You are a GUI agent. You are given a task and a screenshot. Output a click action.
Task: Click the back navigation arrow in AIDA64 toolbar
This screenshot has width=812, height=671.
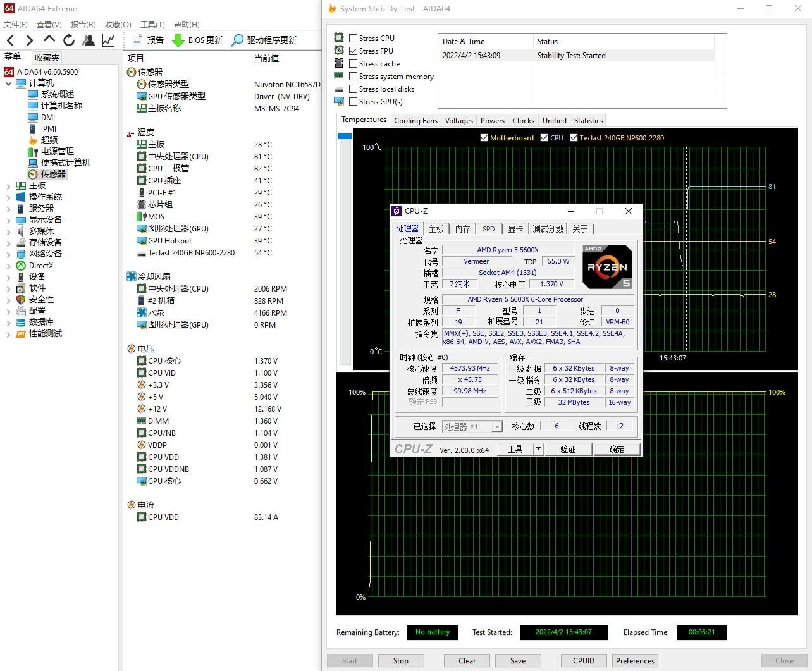pyautogui.click(x=11, y=40)
